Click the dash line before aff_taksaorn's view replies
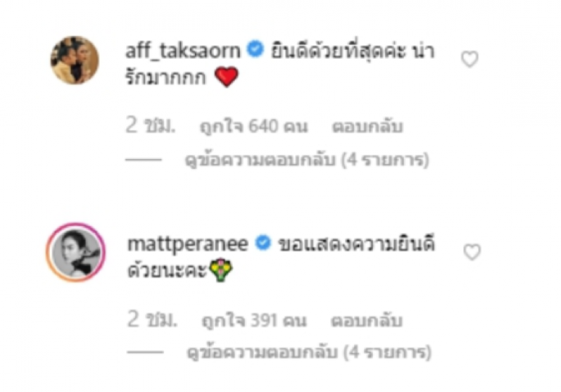The image size is (561, 392). [144, 159]
